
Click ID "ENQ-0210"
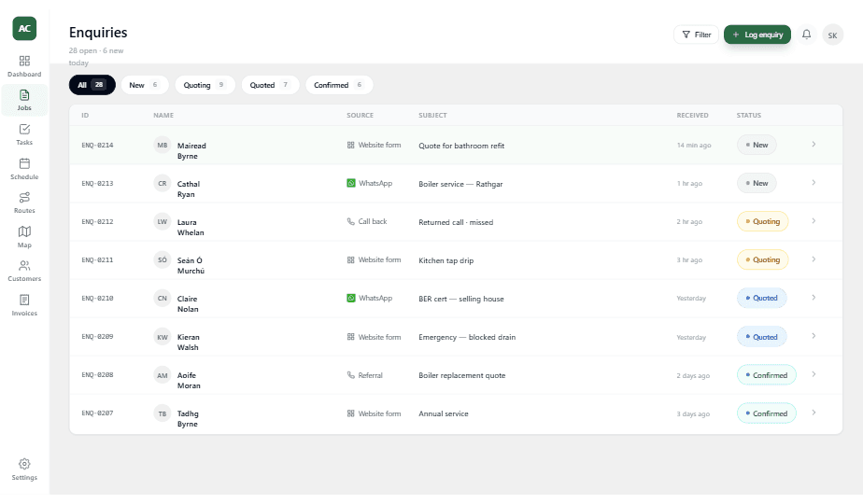tap(97, 299)
